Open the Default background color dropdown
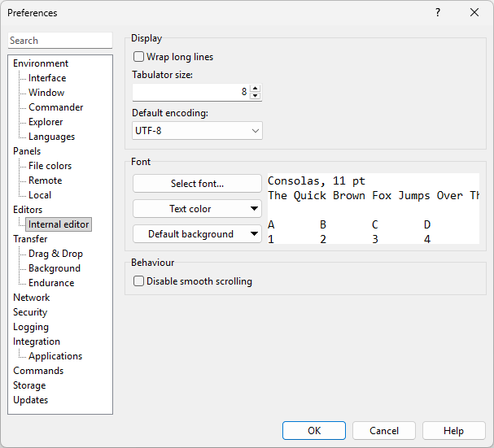This screenshot has height=448, width=494. [x=197, y=234]
